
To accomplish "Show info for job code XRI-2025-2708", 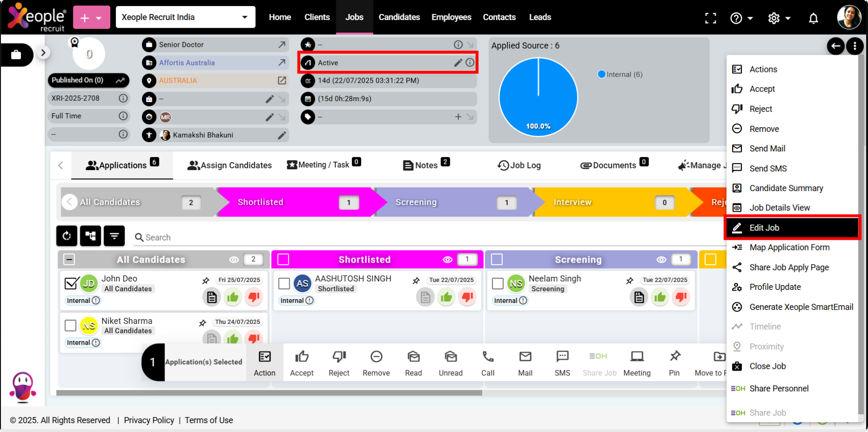I will (x=123, y=98).
